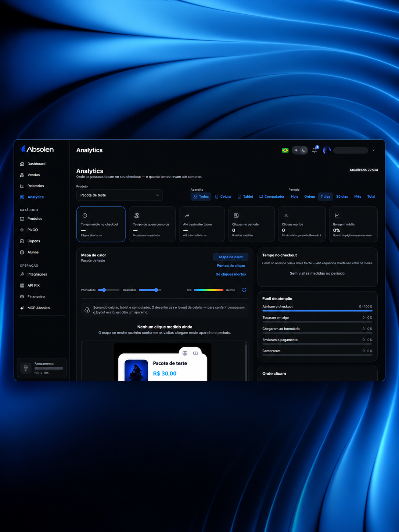Click the API PIX icon in the sidebar
Viewport: 399px width, 532px height.
pos(22,285)
